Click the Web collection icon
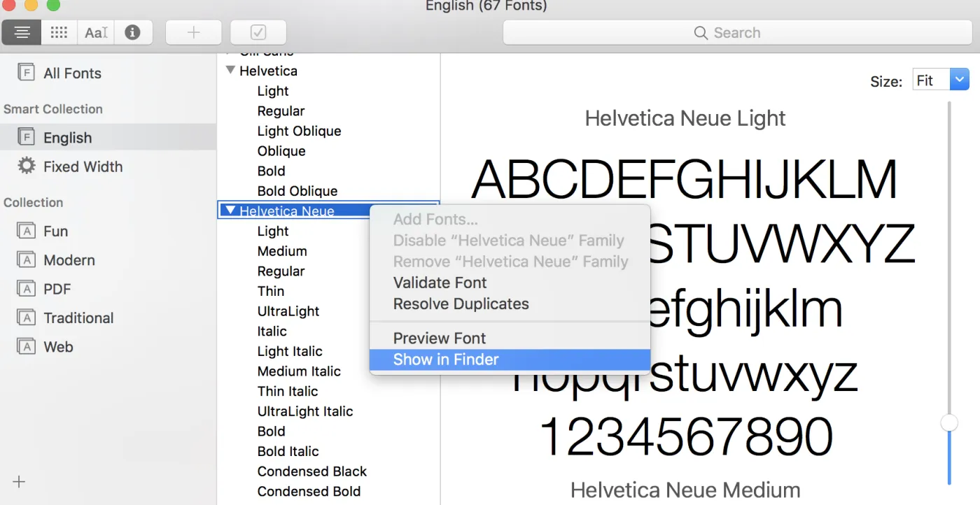The height and width of the screenshot is (505, 980). [x=26, y=347]
